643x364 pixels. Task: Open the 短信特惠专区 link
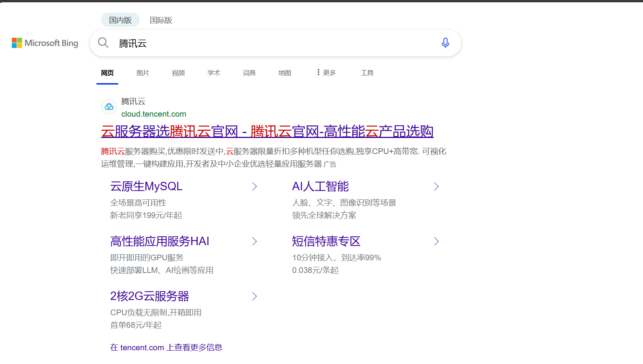[x=326, y=241]
